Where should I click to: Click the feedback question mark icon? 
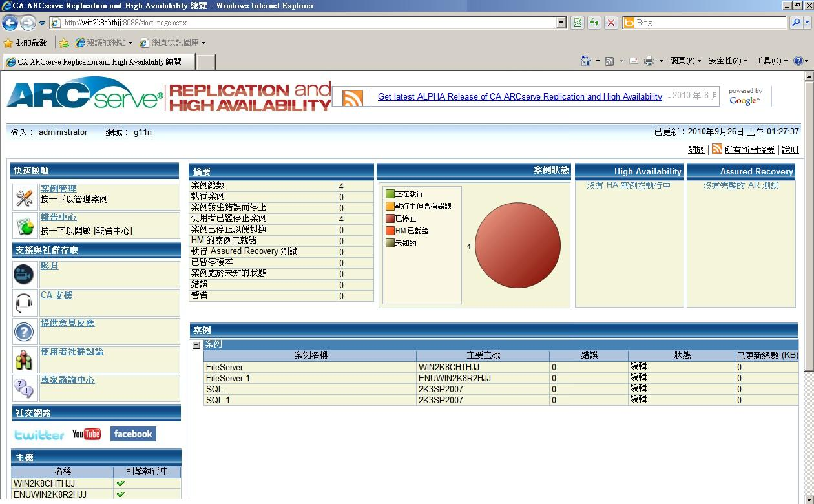[x=25, y=331]
